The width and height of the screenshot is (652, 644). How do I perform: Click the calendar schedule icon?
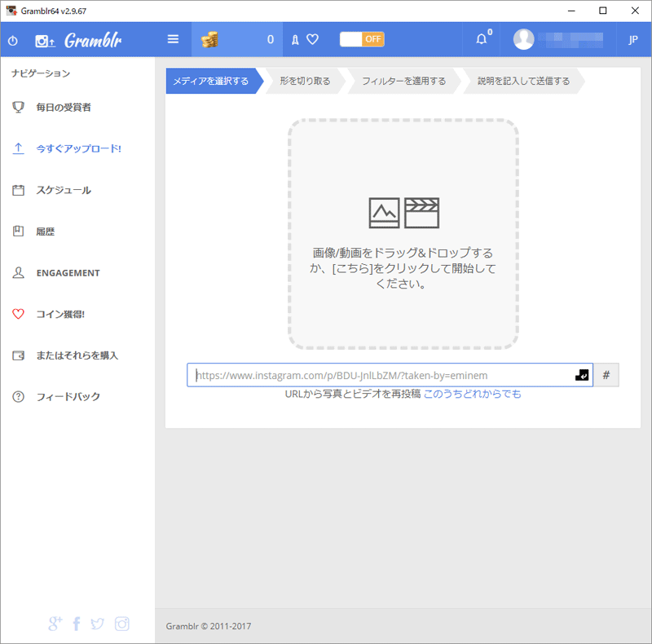[18, 190]
